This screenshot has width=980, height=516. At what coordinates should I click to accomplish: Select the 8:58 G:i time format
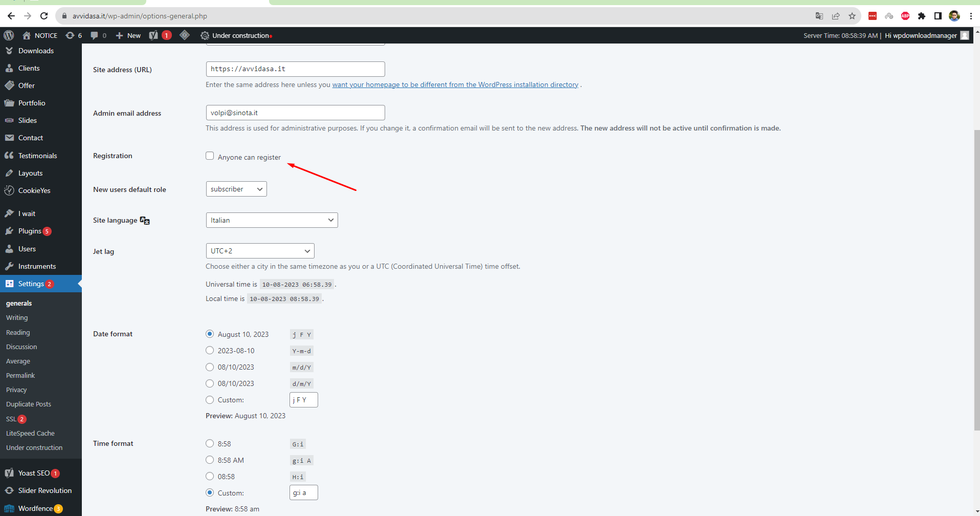coord(210,443)
